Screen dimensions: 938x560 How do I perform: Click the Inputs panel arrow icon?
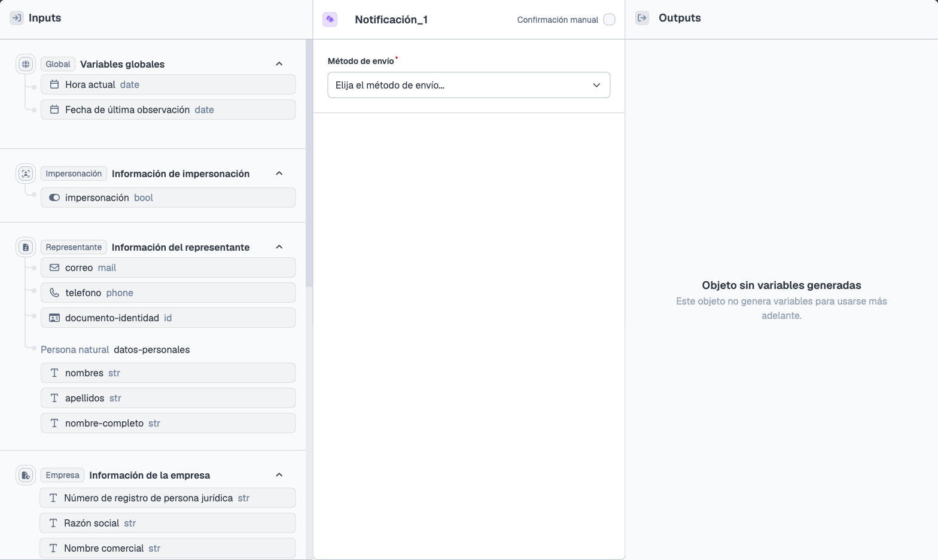point(17,18)
